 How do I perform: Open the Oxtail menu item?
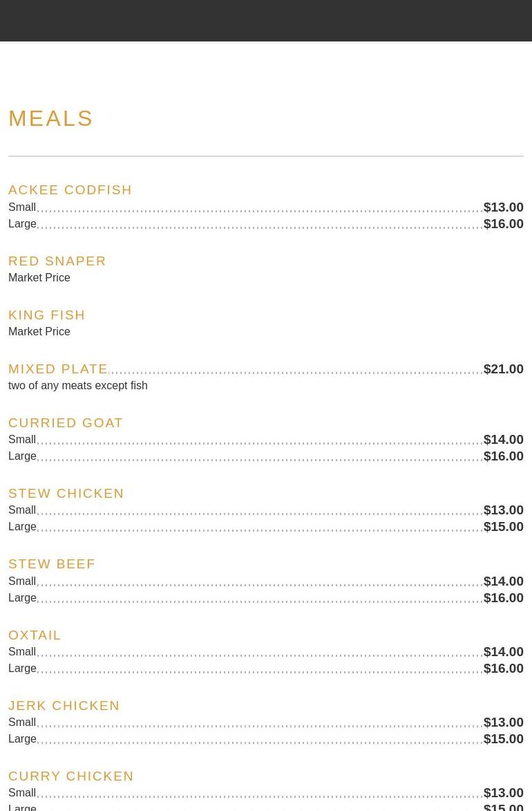point(35,635)
